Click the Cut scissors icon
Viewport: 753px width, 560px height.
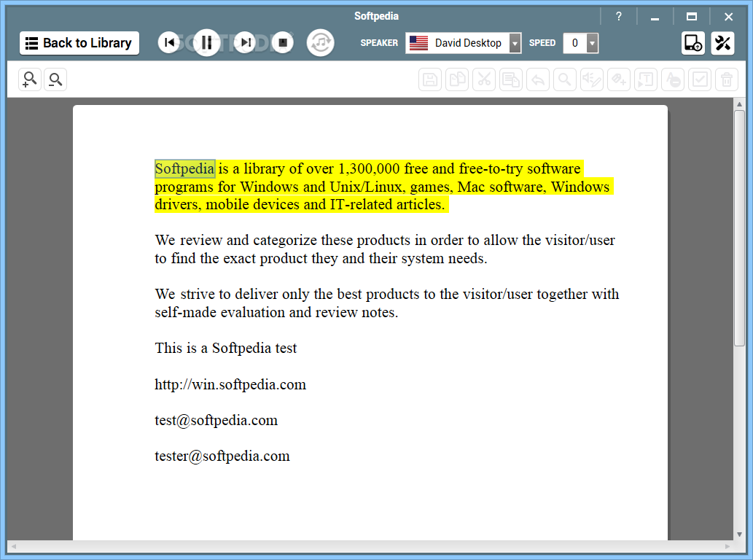(483, 79)
